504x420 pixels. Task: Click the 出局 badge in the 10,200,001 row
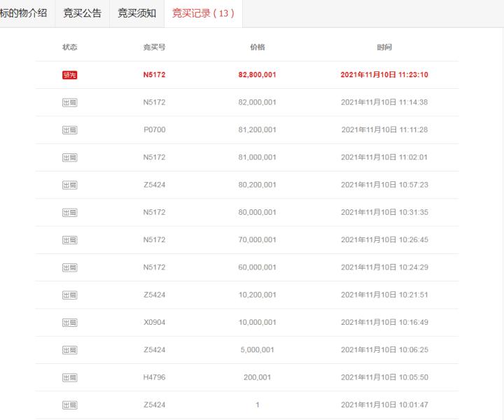[70, 295]
